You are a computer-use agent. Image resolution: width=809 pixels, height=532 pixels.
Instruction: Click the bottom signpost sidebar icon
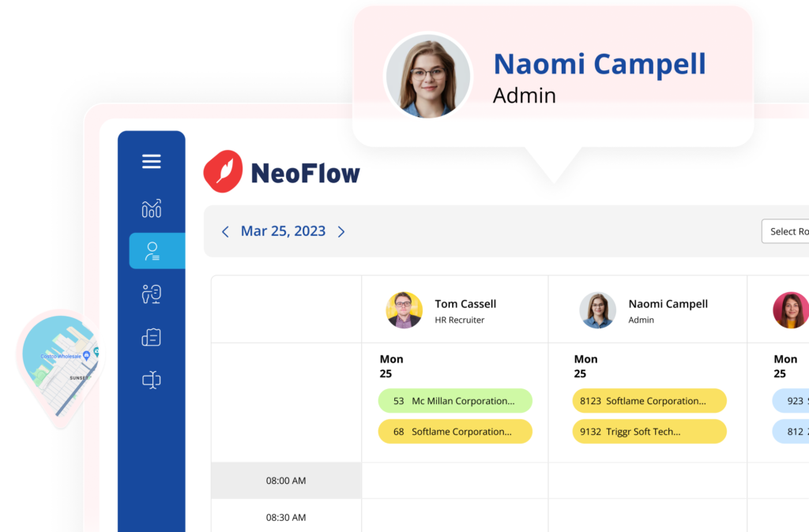[x=151, y=380]
